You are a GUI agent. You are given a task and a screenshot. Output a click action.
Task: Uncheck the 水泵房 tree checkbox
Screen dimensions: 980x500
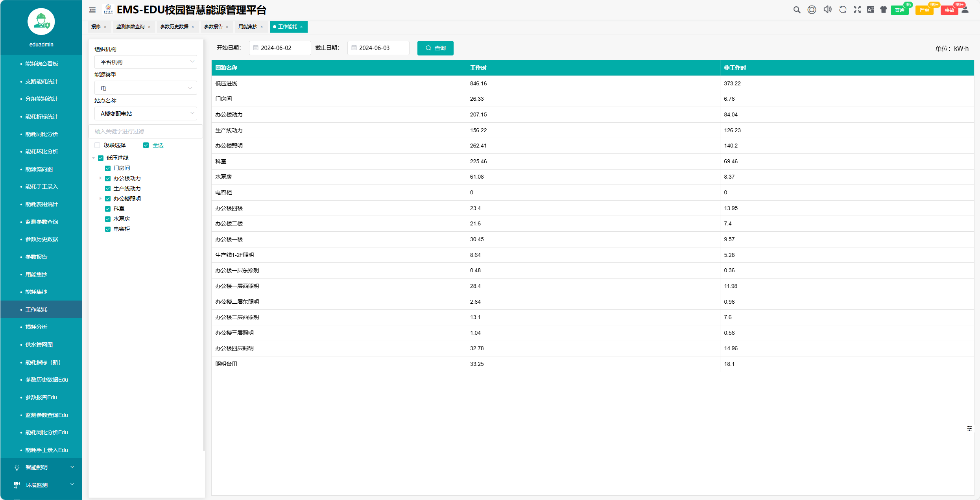tap(108, 219)
